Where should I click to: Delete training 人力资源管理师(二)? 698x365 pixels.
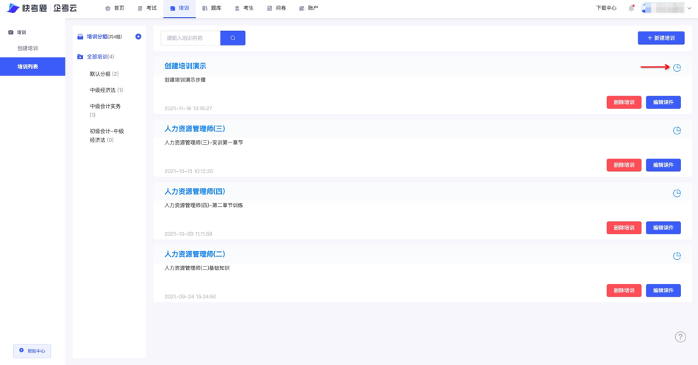(x=624, y=291)
